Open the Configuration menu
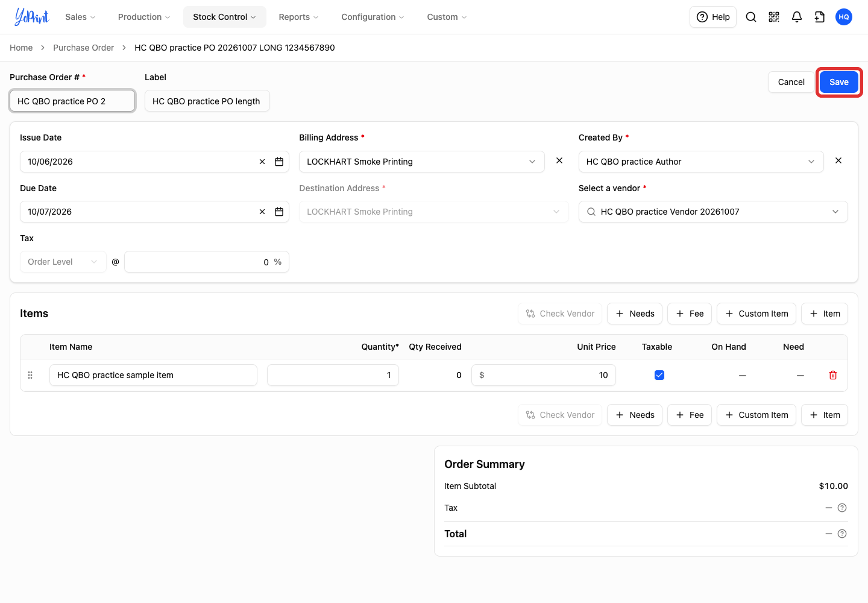The image size is (868, 603). (373, 17)
